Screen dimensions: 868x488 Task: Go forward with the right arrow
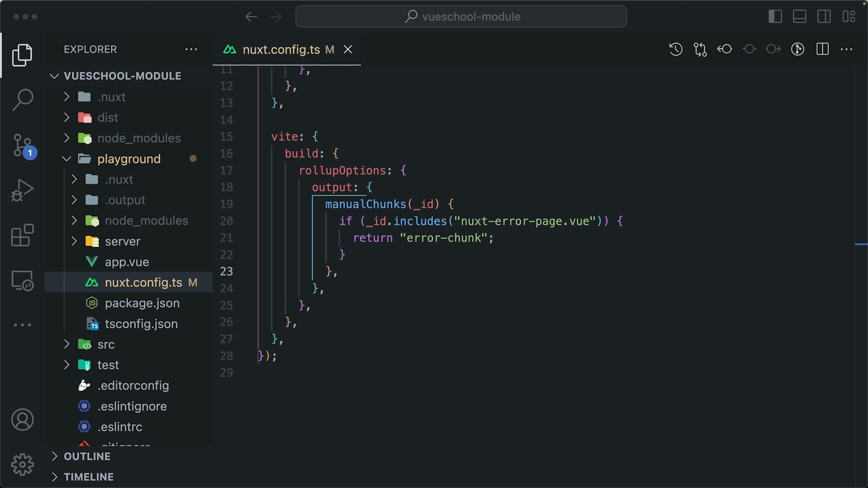[x=275, y=17]
